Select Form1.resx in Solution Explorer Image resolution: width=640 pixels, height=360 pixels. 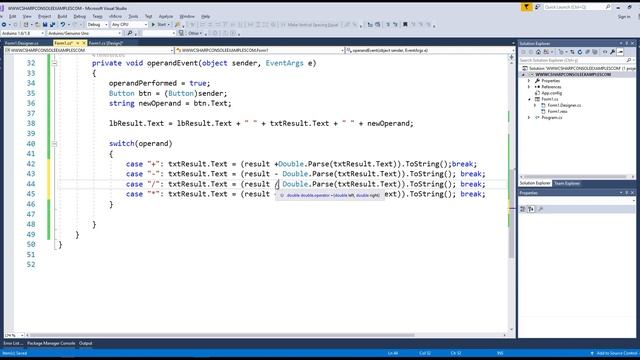pos(557,111)
